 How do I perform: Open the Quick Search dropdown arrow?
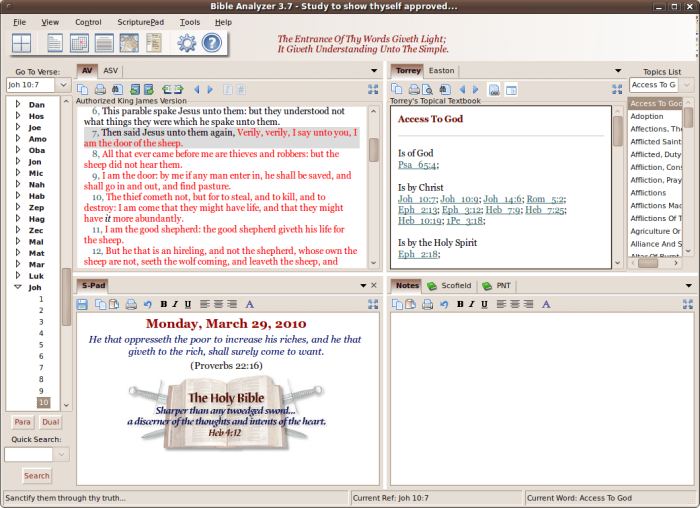61,454
